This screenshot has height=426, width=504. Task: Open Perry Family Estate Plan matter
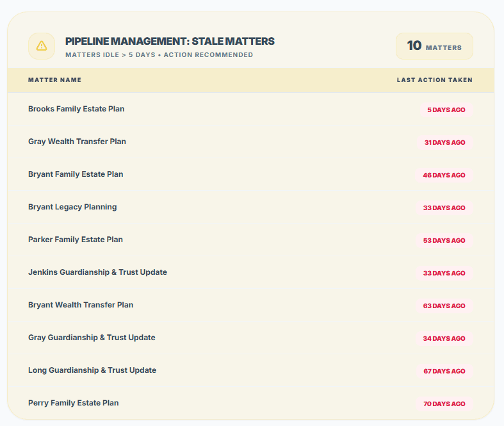pos(73,403)
